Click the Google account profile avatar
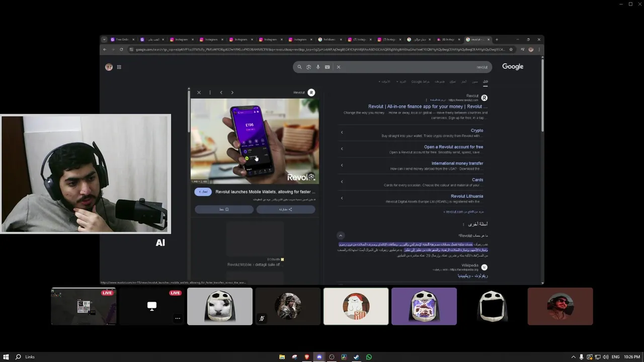The image size is (644, 362). coord(109,67)
